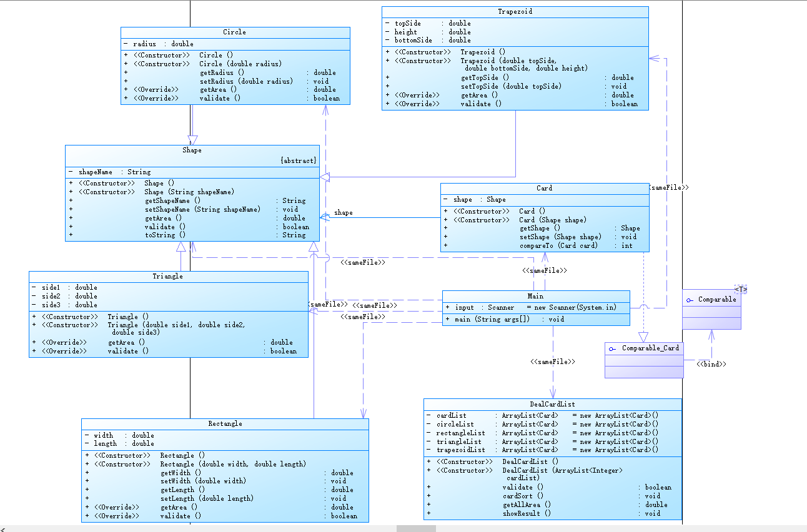Select the Card class box title

[x=545, y=188]
